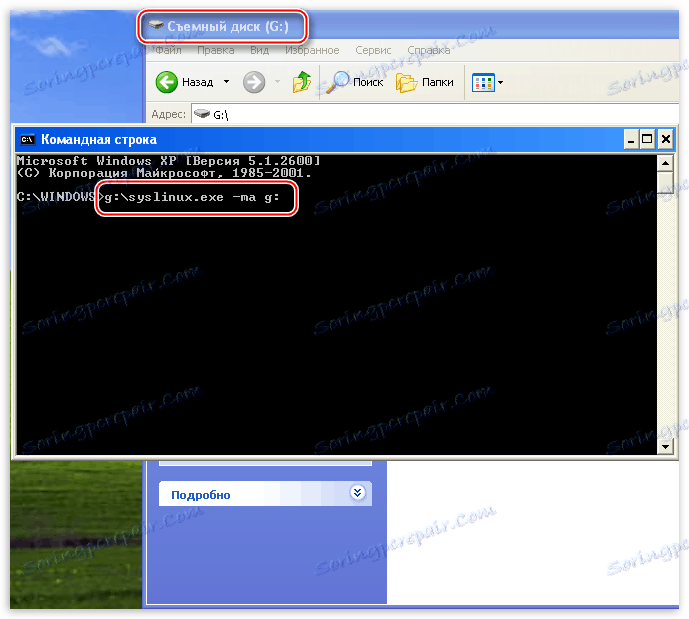Maximize the Командная строка window

tap(647, 140)
